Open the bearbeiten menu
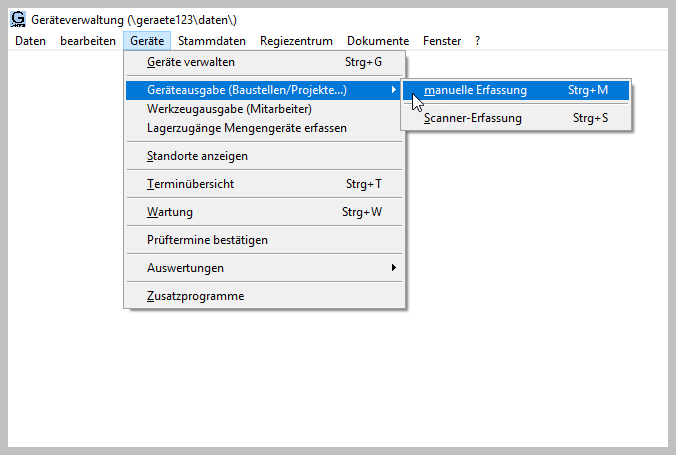 coord(87,41)
